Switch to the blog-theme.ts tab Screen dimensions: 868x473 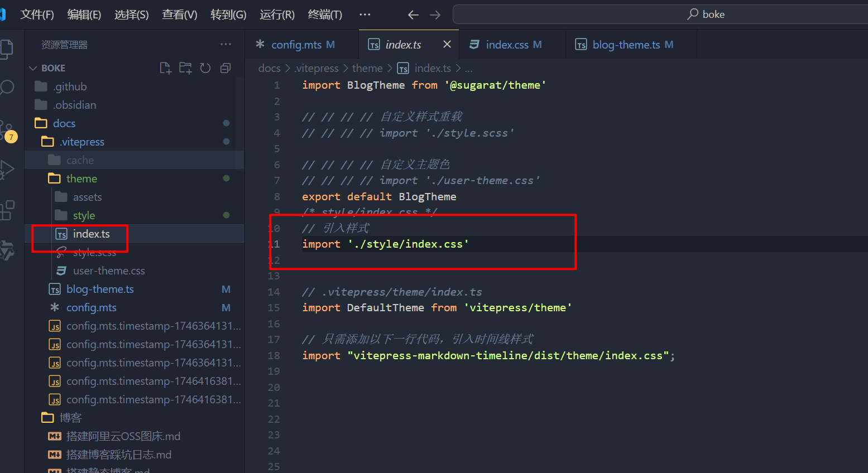(626, 45)
